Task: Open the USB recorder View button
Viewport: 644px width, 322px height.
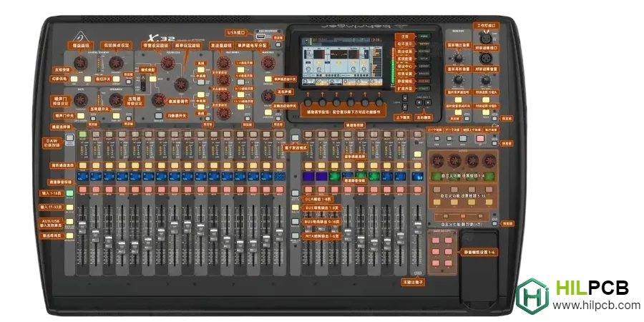Action: (279, 44)
